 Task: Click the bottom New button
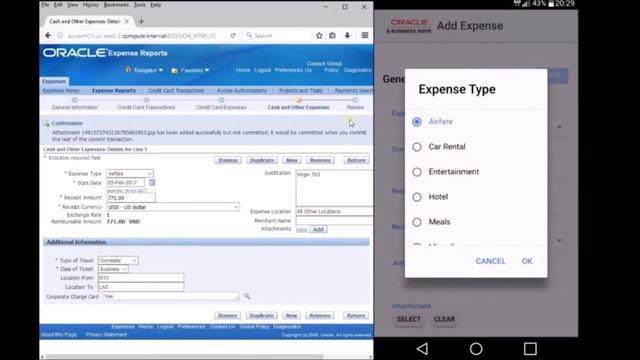tap(291, 316)
